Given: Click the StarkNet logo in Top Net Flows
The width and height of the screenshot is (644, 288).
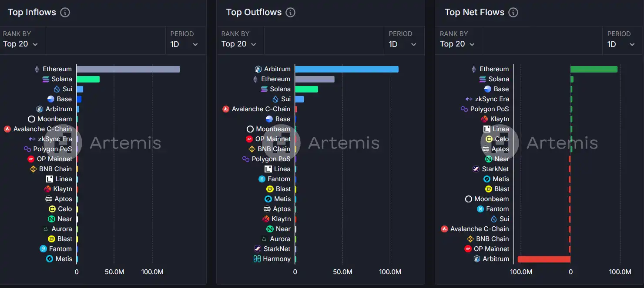Looking at the screenshot, I should point(476,169).
